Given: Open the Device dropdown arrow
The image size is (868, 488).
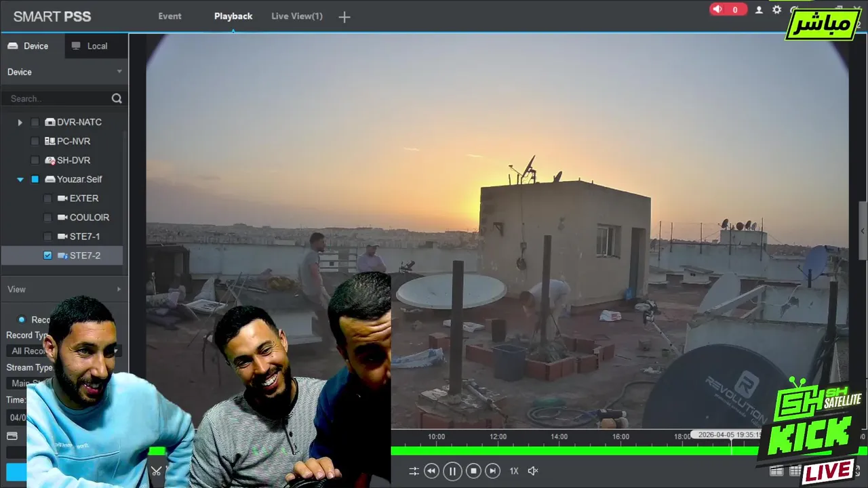Looking at the screenshot, I should click(119, 72).
